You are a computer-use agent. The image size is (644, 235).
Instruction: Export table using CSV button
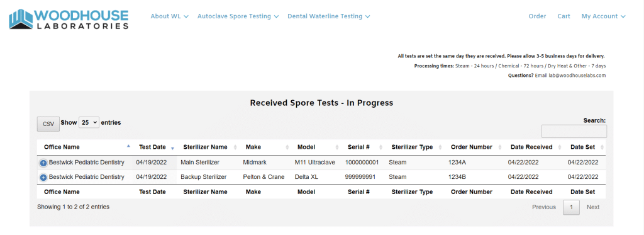(48, 124)
